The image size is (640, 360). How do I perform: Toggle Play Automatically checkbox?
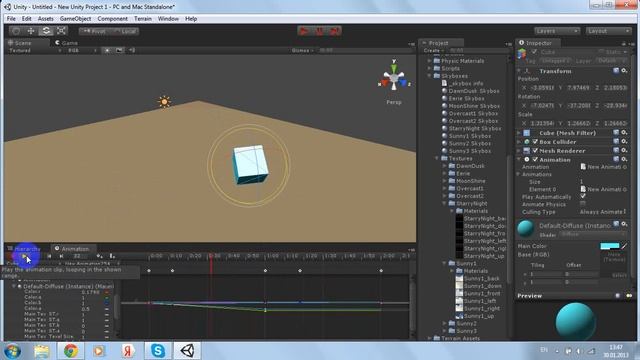(x=583, y=197)
